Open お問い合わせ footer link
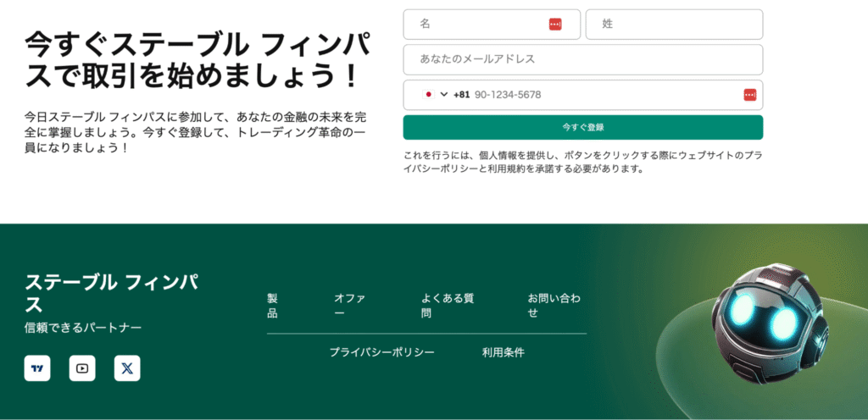 [554, 307]
